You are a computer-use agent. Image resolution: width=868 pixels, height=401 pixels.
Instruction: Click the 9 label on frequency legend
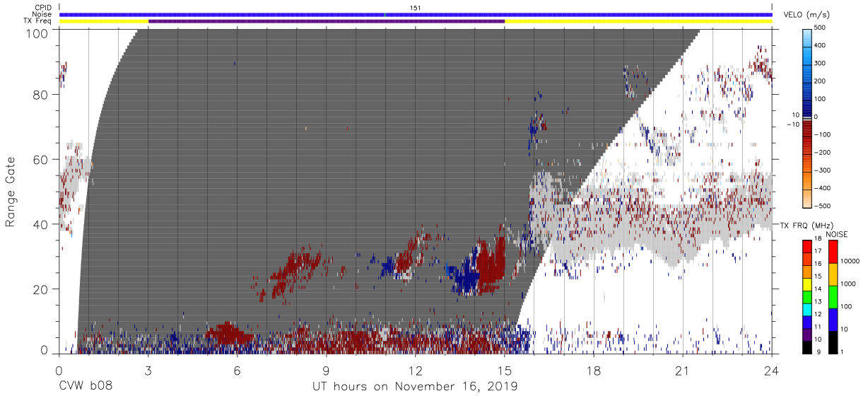click(x=820, y=354)
